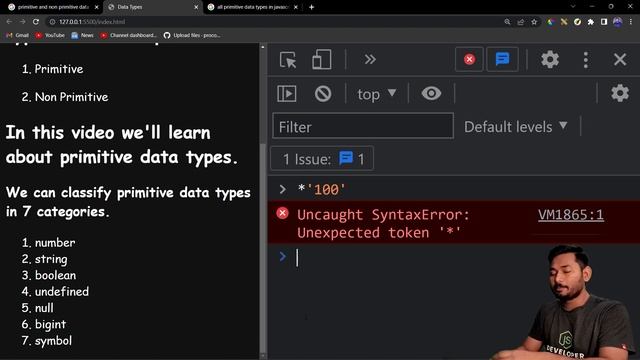Screen dimensions: 640x360
Task: Open the Default levels dropdown
Action: pos(516,127)
